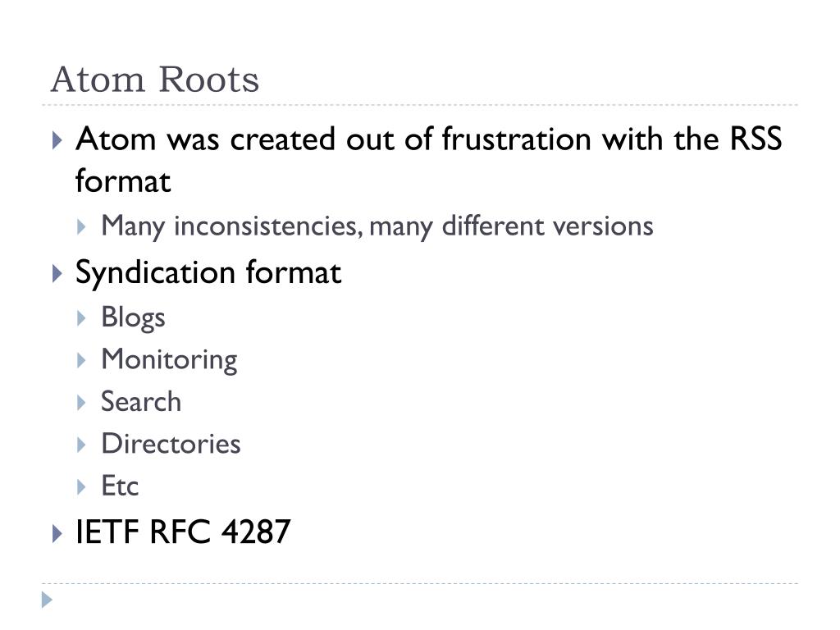Image resolution: width=840 pixels, height=630 pixels.
Task: Select the Directories sub-item text
Action: (x=171, y=444)
